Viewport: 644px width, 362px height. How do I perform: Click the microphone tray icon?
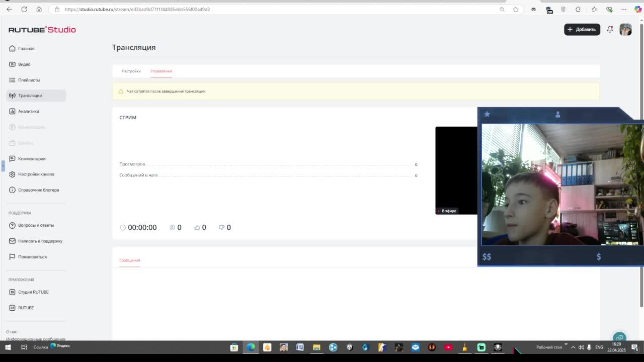tap(589, 347)
